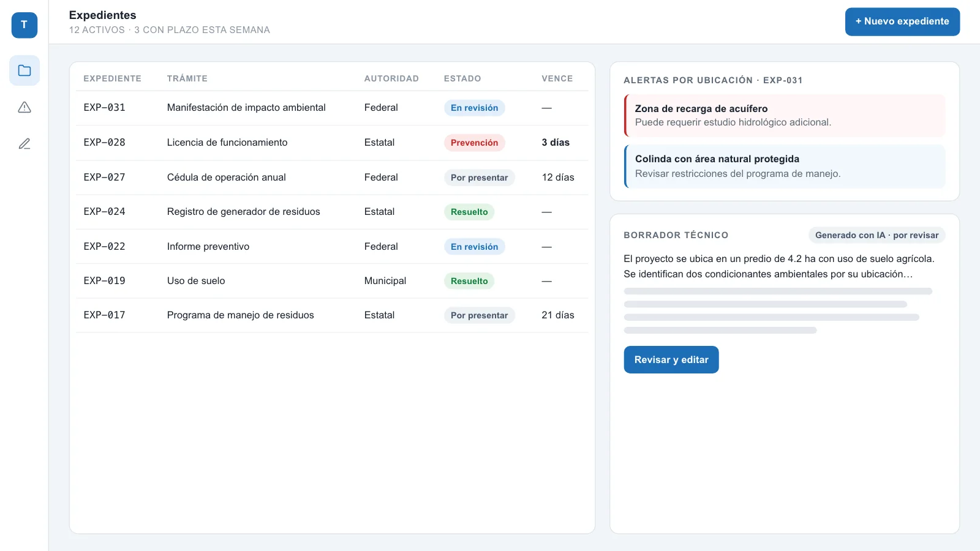Image resolution: width=980 pixels, height=551 pixels.
Task: Sort by the EXPEDIENTE column header
Action: tap(112, 78)
